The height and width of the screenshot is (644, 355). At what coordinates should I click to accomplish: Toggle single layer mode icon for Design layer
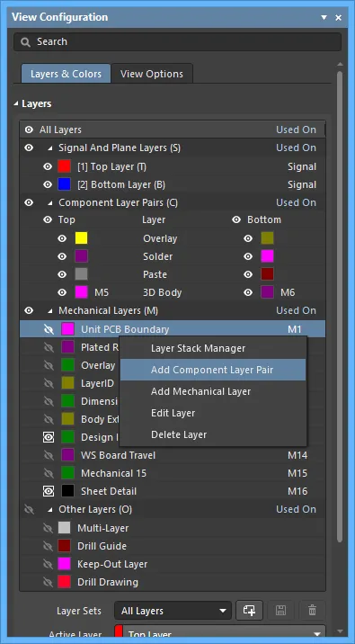(49, 437)
